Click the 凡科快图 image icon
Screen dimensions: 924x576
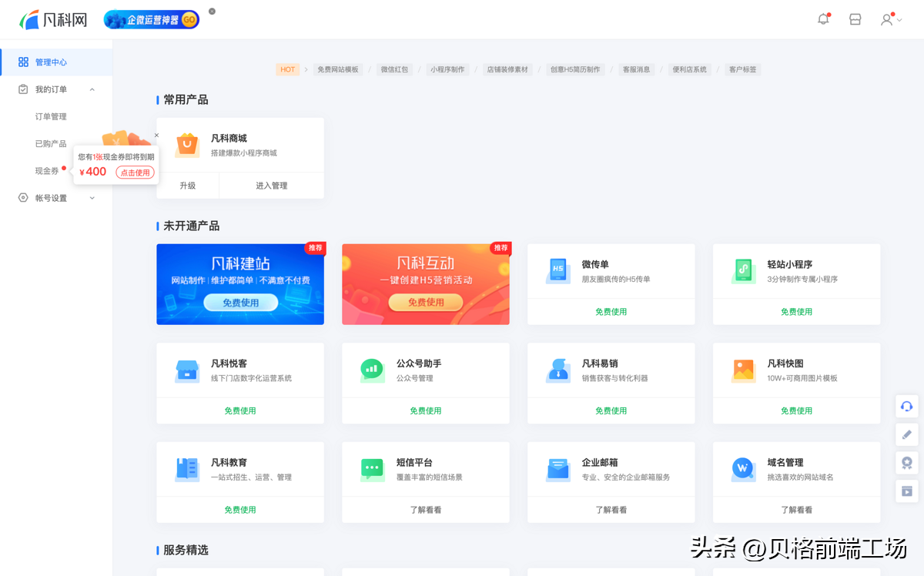(744, 370)
